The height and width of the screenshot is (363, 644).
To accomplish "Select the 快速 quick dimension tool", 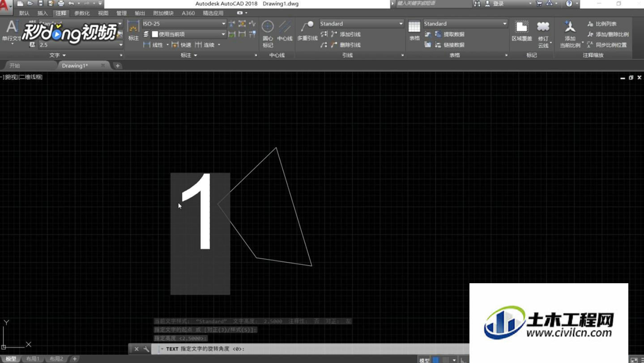I will (181, 45).
